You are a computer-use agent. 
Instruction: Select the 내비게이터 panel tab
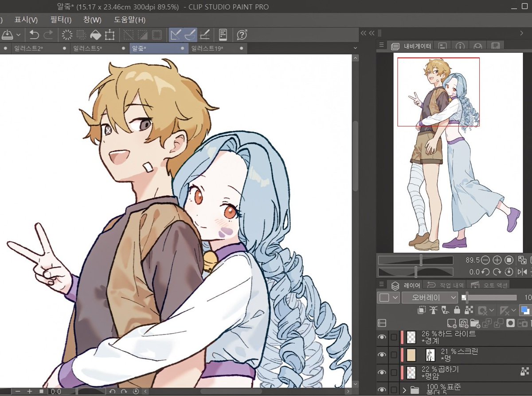point(411,46)
